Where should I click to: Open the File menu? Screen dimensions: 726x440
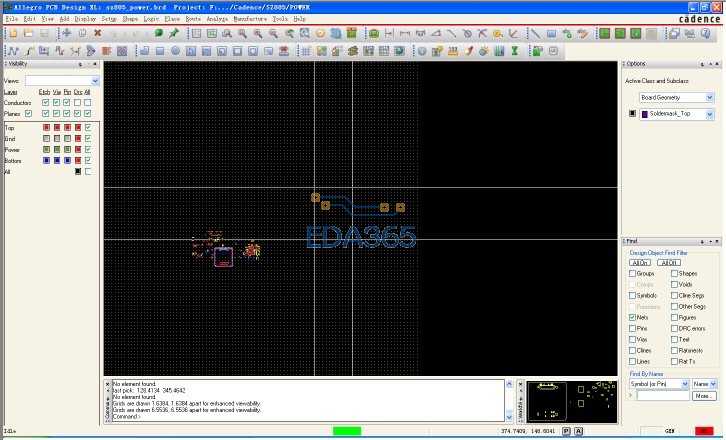click(x=12, y=19)
